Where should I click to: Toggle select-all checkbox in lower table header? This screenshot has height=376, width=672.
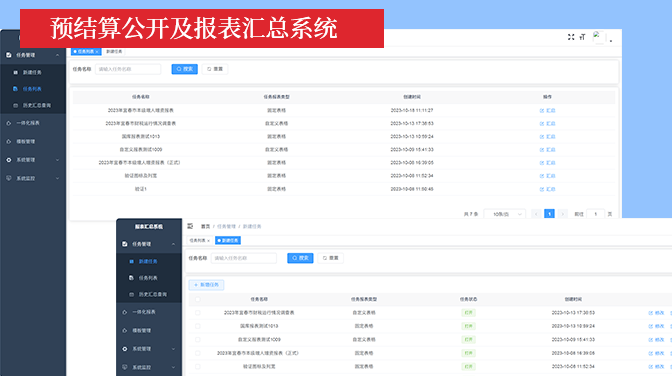point(198,299)
